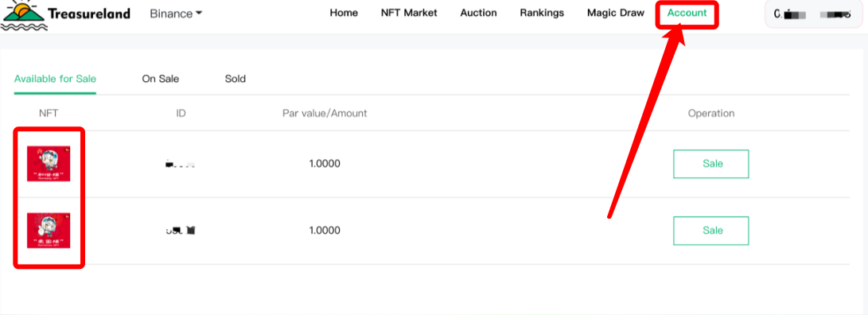The width and height of the screenshot is (868, 315).
Task: View the Rankings page
Action: point(542,13)
